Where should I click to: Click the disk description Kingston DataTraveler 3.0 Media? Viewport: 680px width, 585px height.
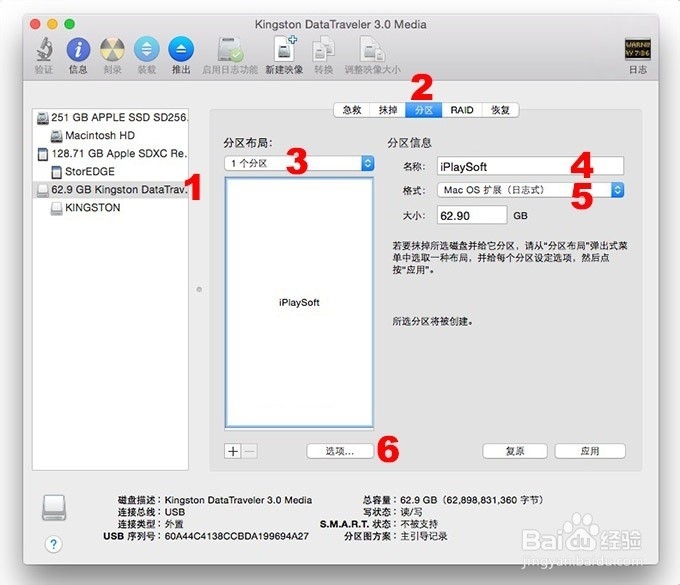[238, 500]
